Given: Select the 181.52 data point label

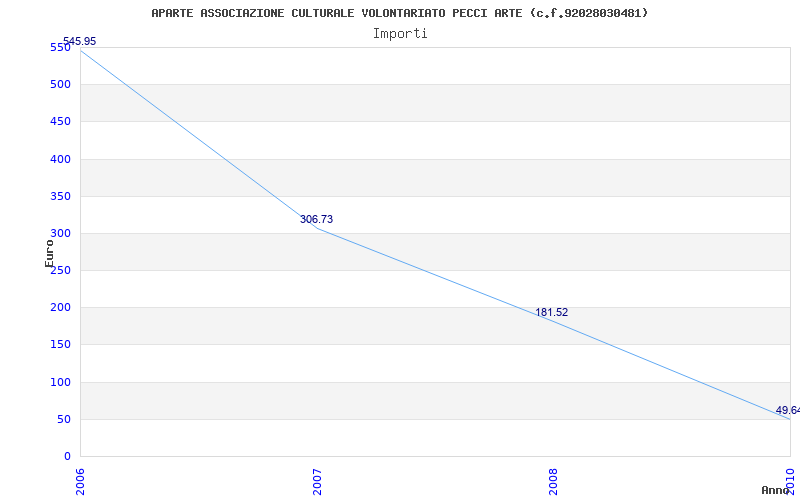Looking at the screenshot, I should coord(552,312).
